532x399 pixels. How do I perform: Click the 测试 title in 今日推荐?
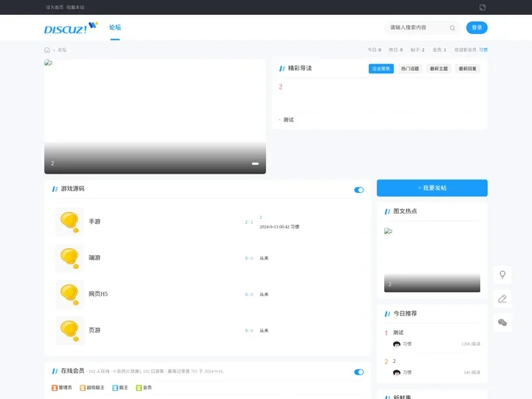398,332
